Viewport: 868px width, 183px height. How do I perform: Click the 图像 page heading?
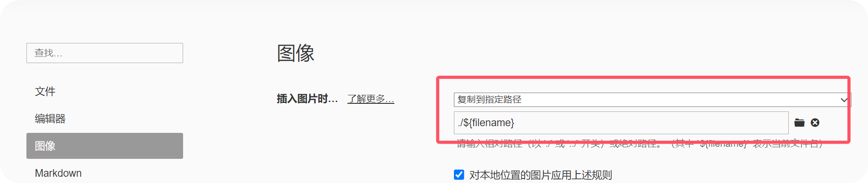click(x=295, y=53)
